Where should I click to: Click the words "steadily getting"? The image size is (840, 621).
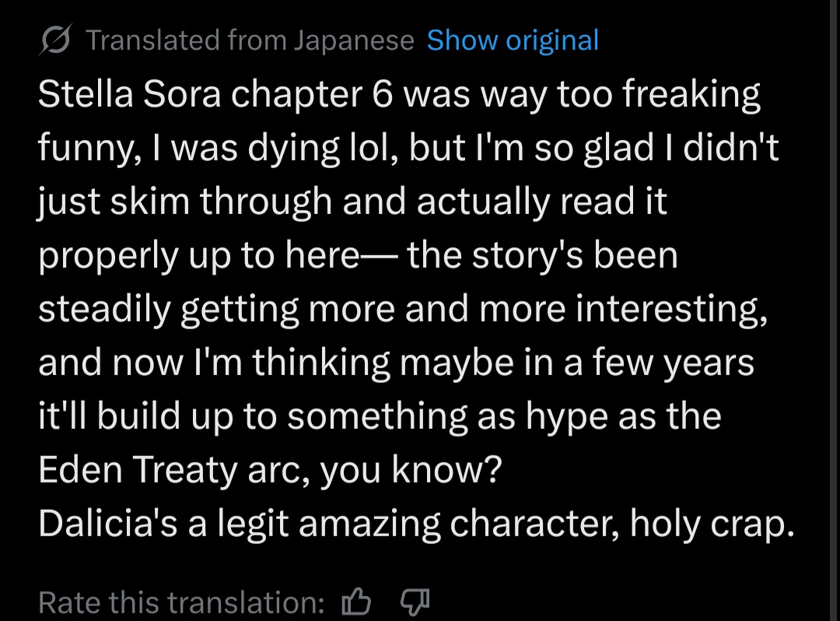pos(168,310)
